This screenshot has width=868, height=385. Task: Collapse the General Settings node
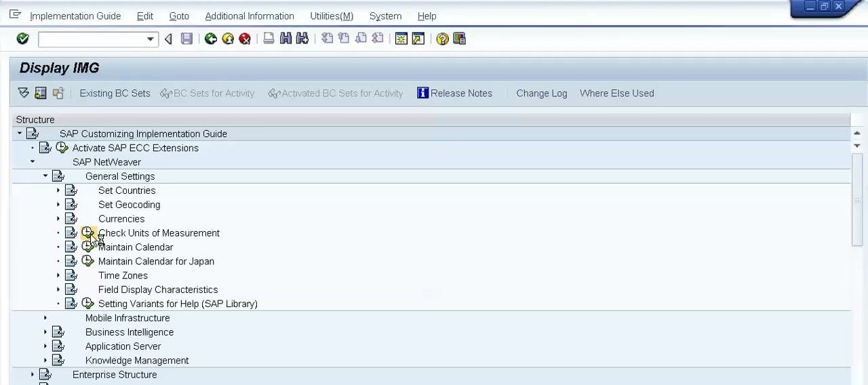click(45, 176)
